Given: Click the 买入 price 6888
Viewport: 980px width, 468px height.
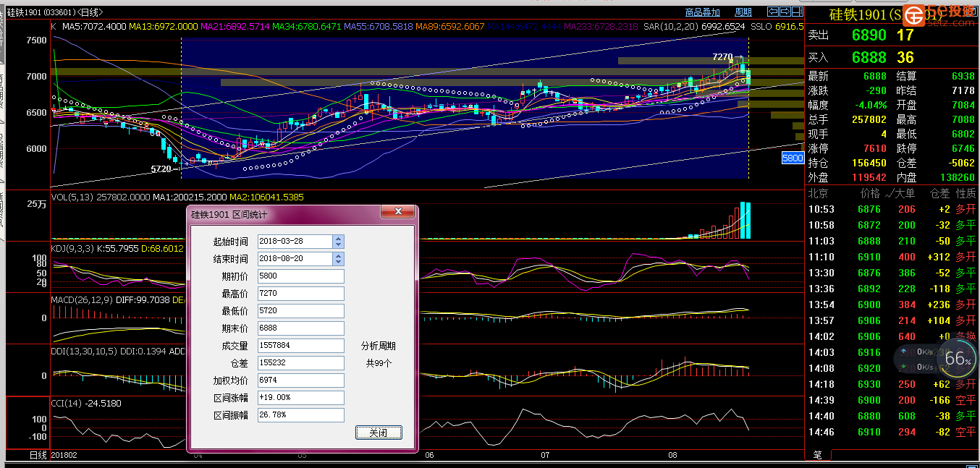Looking at the screenshot, I should coord(869,57).
